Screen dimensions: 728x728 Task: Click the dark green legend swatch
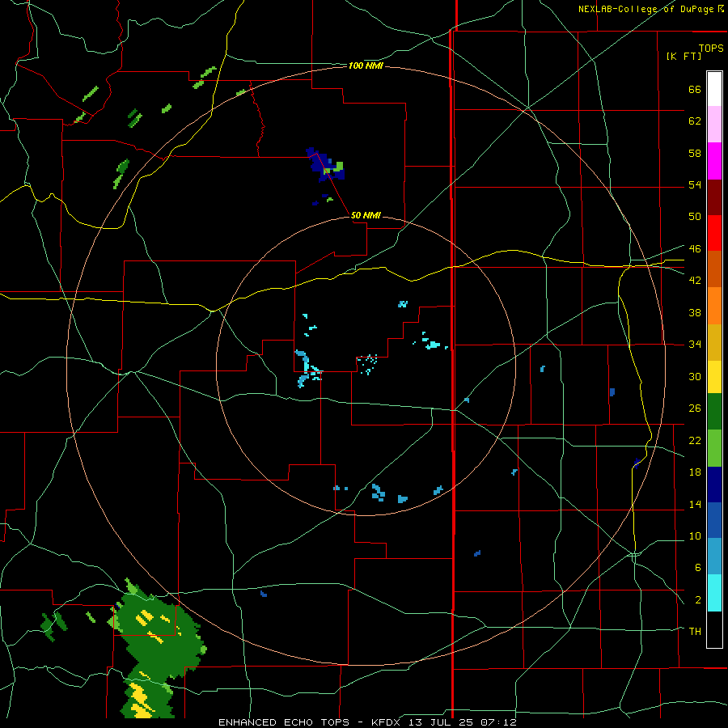tap(714, 412)
